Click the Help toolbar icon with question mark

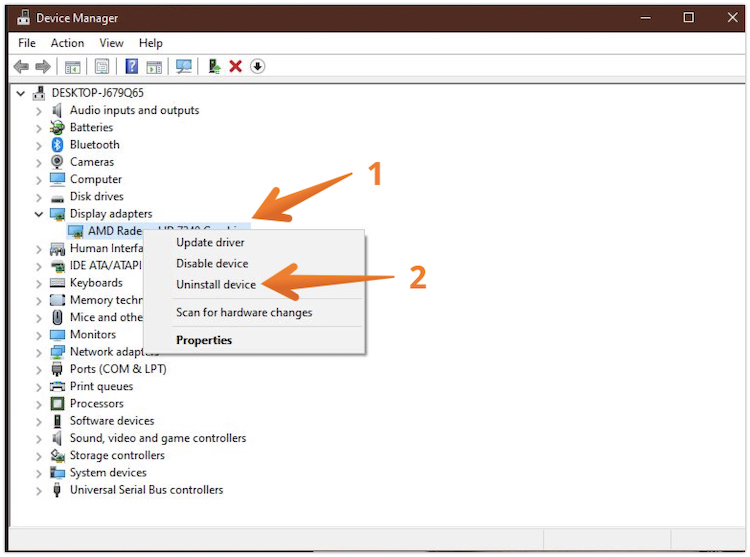(x=131, y=67)
